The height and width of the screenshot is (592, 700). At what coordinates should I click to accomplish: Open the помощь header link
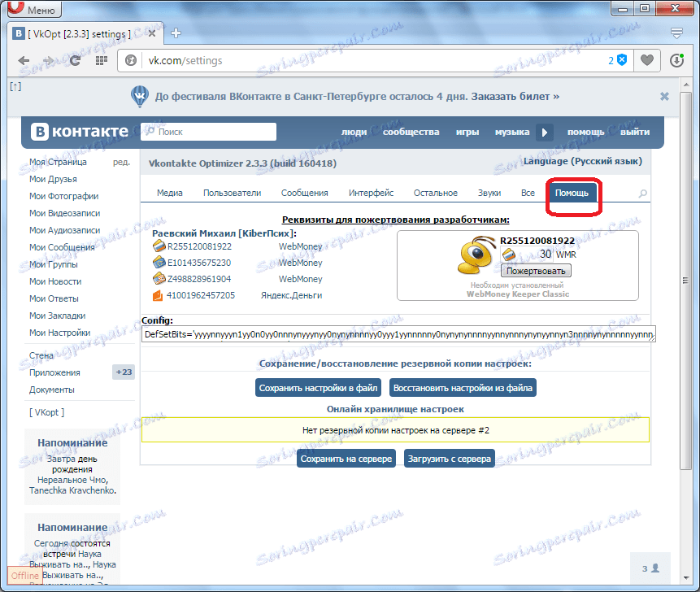pos(585,132)
